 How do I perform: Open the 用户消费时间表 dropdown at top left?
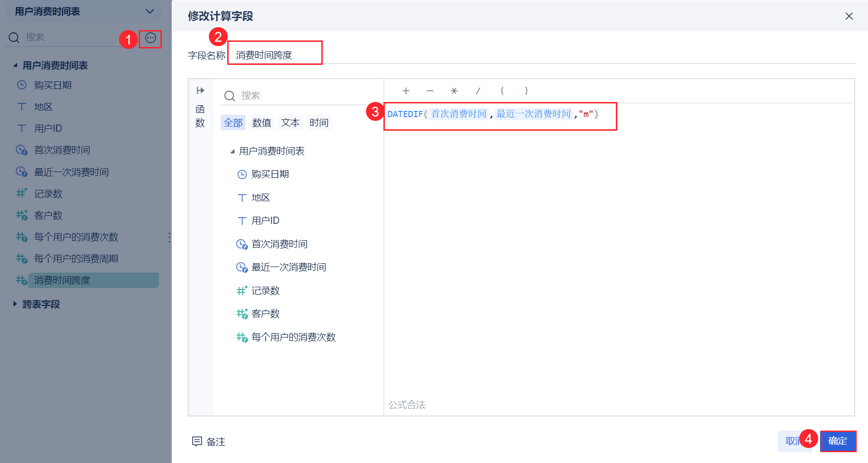(x=84, y=11)
